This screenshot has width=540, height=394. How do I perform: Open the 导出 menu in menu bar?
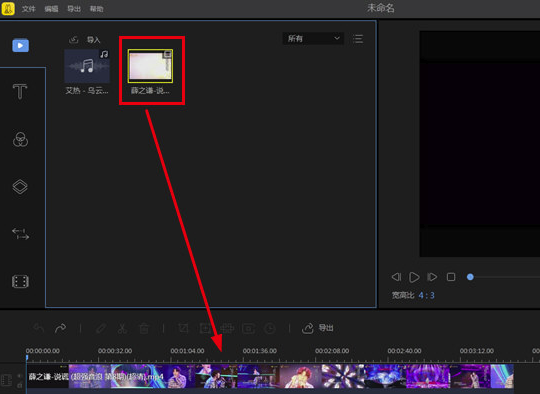coord(74,9)
